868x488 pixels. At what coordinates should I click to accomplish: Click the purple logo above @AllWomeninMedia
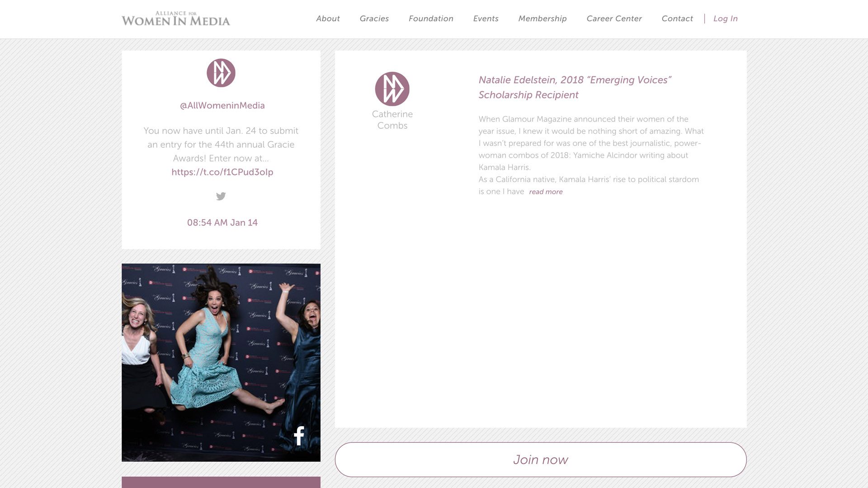click(221, 73)
